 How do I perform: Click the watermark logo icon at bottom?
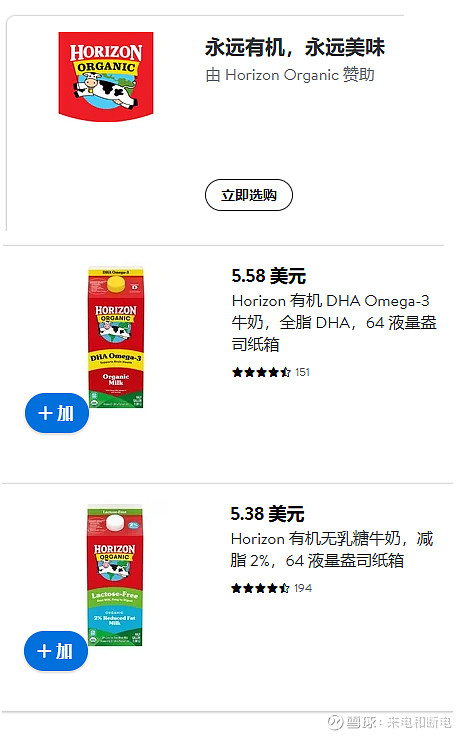click(x=335, y=721)
